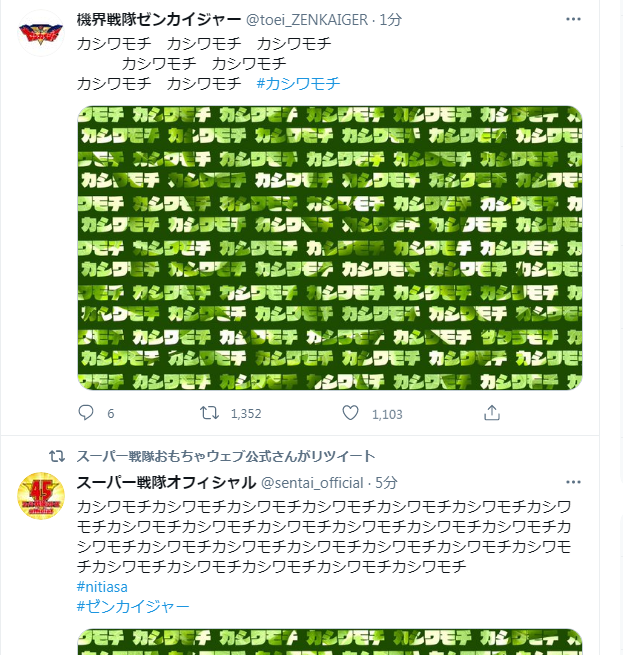Open the image in the second tweet
This screenshot has height=655, width=623.
pyautogui.click(x=330, y=642)
